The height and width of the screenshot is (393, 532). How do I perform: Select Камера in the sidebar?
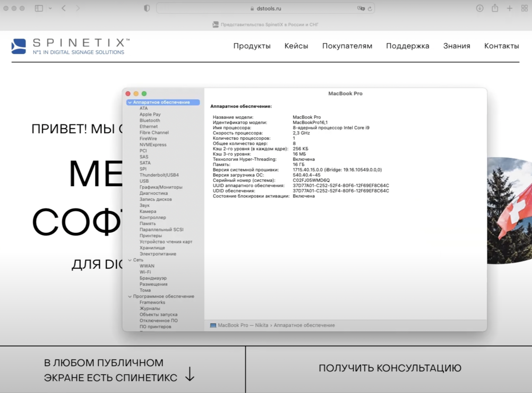coord(148,212)
